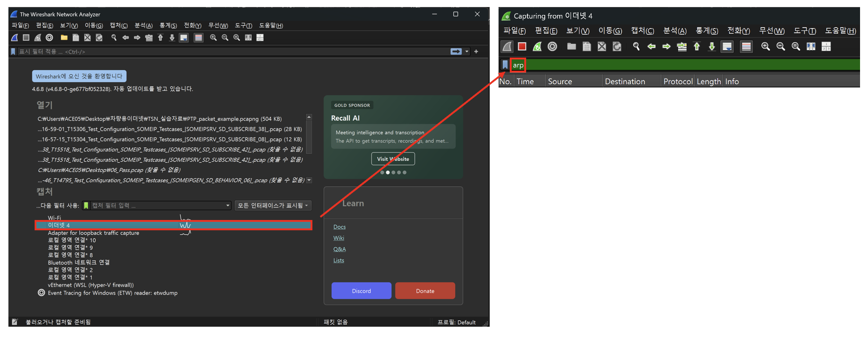
Task: Click the normal size zoom icon in the welcome window
Action: [237, 37]
